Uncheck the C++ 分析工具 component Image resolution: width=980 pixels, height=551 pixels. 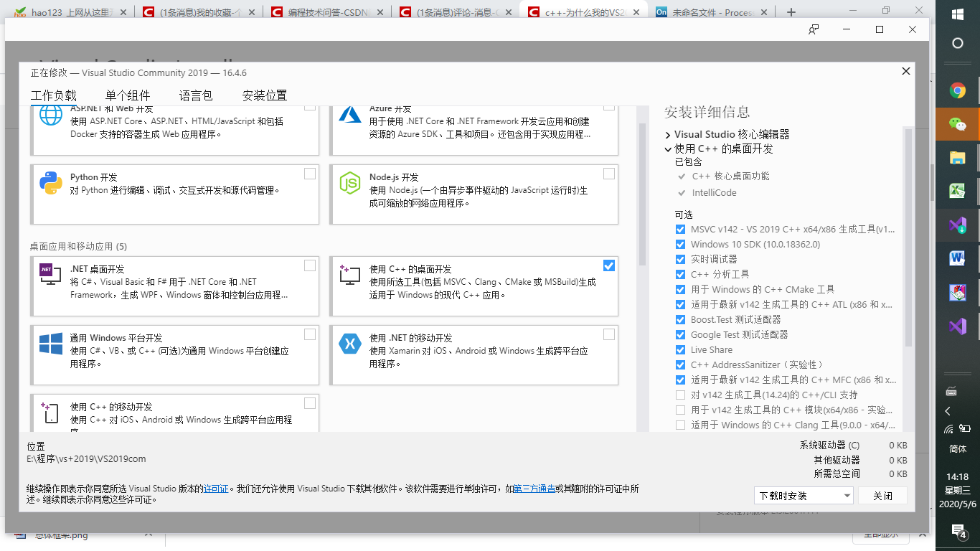pyautogui.click(x=680, y=275)
